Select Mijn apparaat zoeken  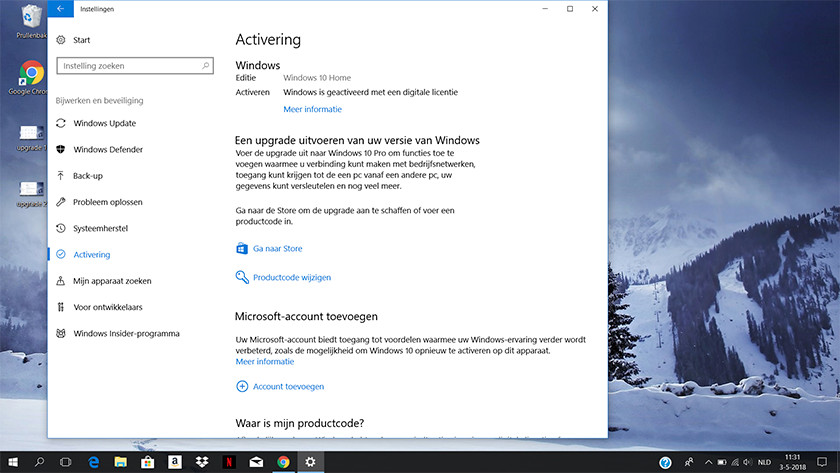pyautogui.click(x=112, y=281)
